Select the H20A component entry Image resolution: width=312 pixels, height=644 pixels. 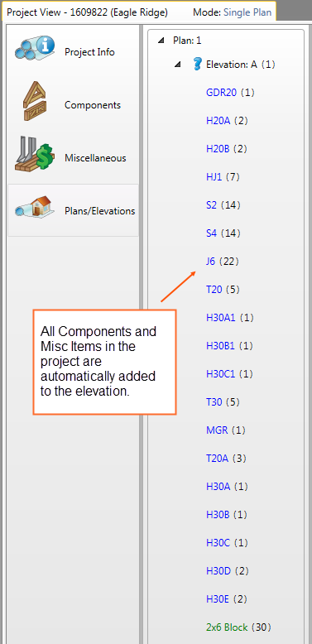[x=218, y=121]
